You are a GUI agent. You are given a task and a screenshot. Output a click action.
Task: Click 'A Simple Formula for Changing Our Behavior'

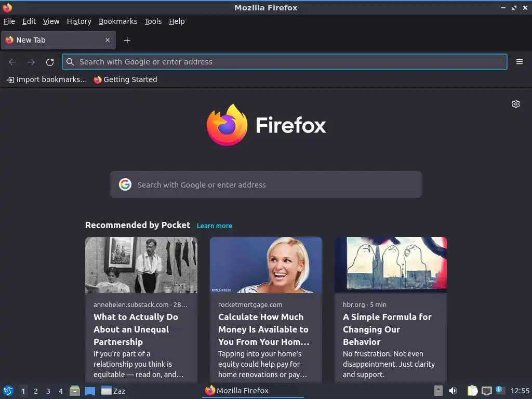click(387, 329)
